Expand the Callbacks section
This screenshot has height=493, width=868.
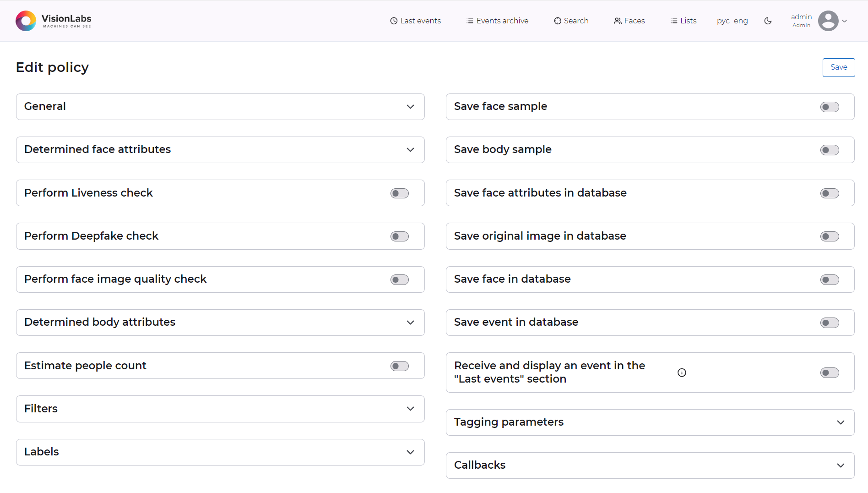[841, 466]
